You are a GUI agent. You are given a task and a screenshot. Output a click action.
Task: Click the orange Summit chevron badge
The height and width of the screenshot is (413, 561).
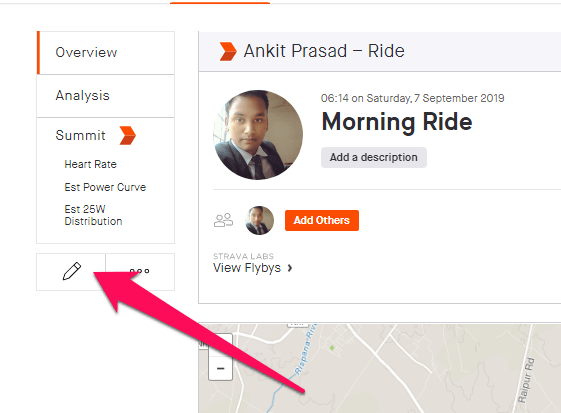128,135
